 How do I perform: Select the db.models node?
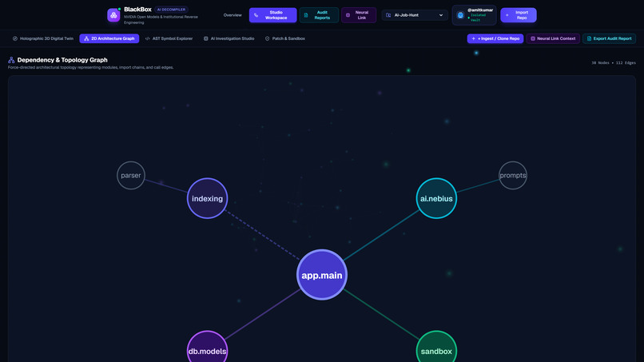208,346
